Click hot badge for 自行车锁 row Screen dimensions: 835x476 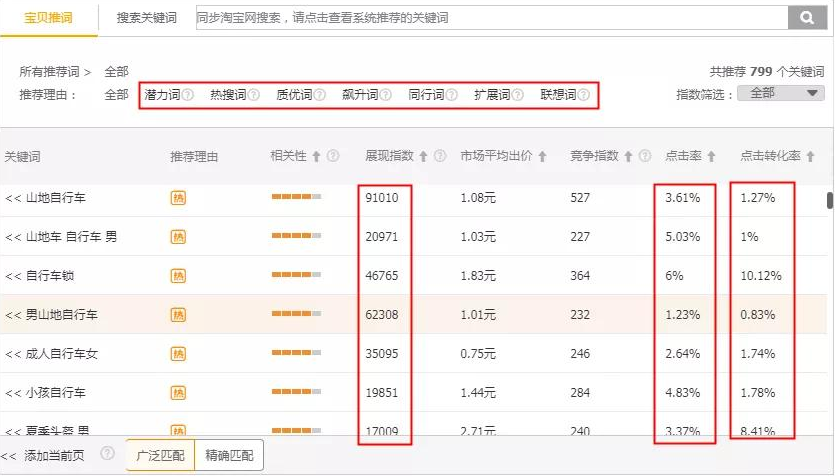[178, 276]
